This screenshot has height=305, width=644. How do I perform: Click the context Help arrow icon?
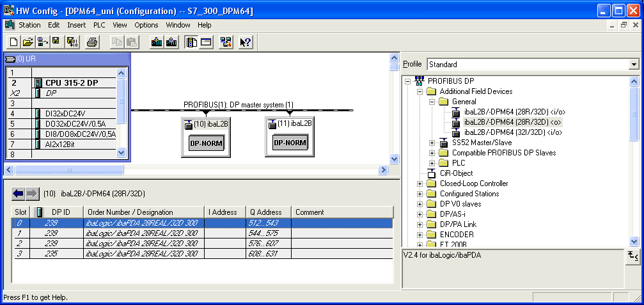[246, 42]
